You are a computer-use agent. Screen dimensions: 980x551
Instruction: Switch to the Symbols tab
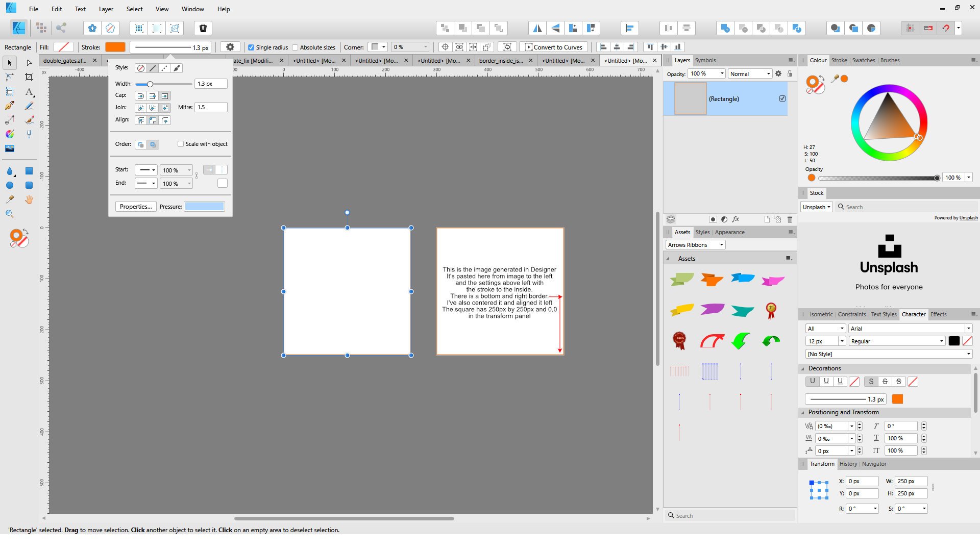click(x=705, y=60)
